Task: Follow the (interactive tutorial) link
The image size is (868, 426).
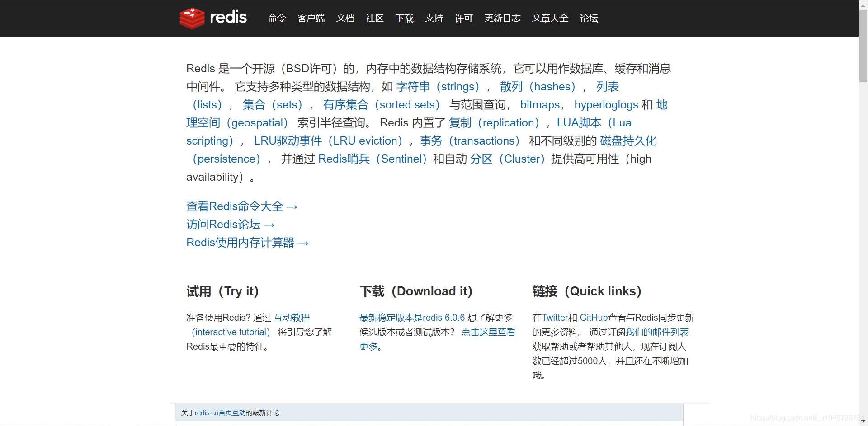Action: tap(231, 332)
